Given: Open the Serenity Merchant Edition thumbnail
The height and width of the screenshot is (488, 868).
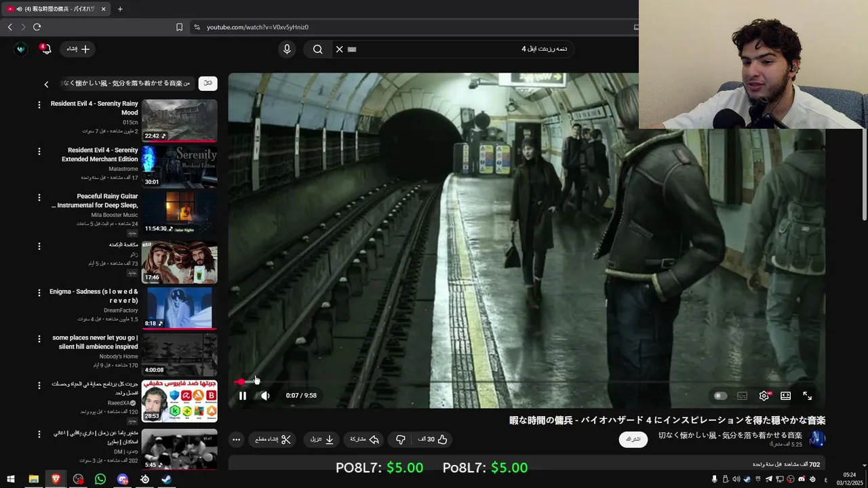Looking at the screenshot, I should [180, 167].
